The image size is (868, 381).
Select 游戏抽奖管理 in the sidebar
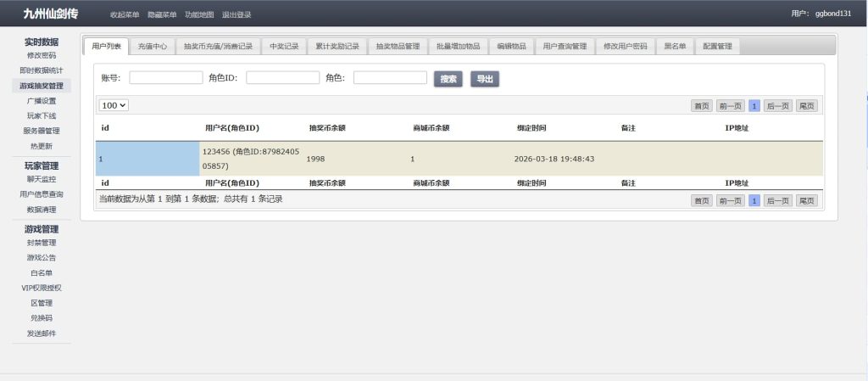(x=42, y=86)
